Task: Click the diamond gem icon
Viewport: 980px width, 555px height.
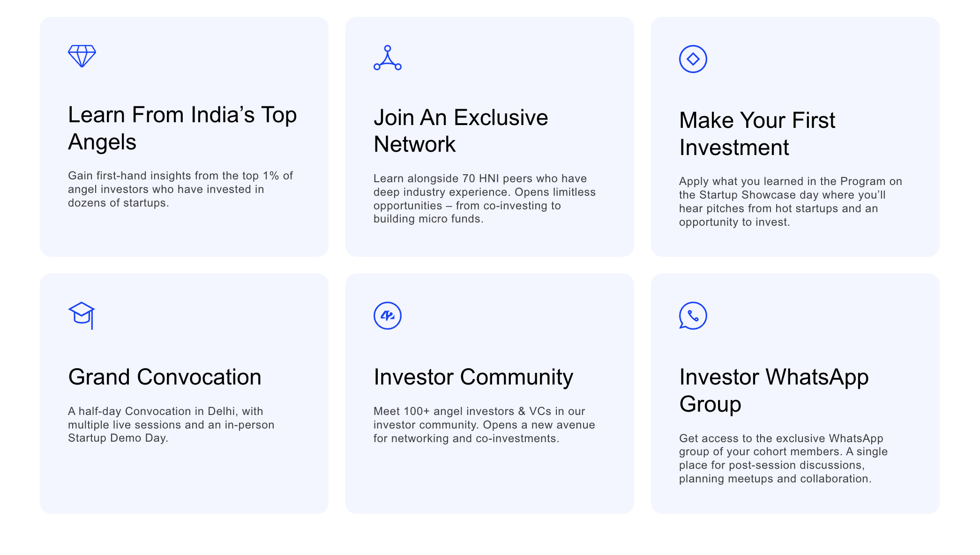Action: coord(82,56)
